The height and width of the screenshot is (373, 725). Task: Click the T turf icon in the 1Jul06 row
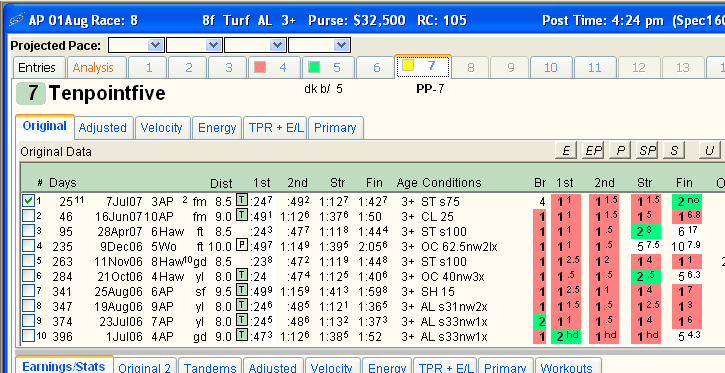pos(242,336)
